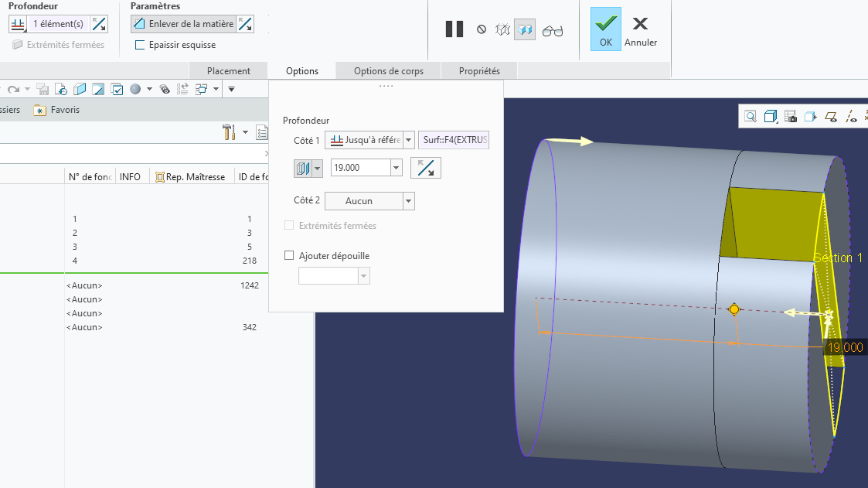
Task: Toggle Enlever de la matière
Action: (x=183, y=24)
